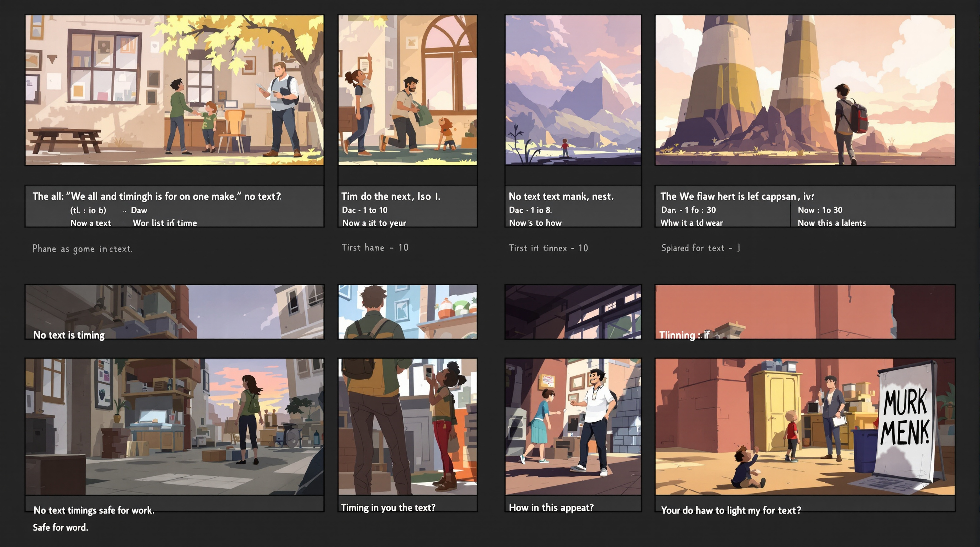Edit caption 'No text text mank, nest.'
Screen dimensions: 980x547
(561, 196)
